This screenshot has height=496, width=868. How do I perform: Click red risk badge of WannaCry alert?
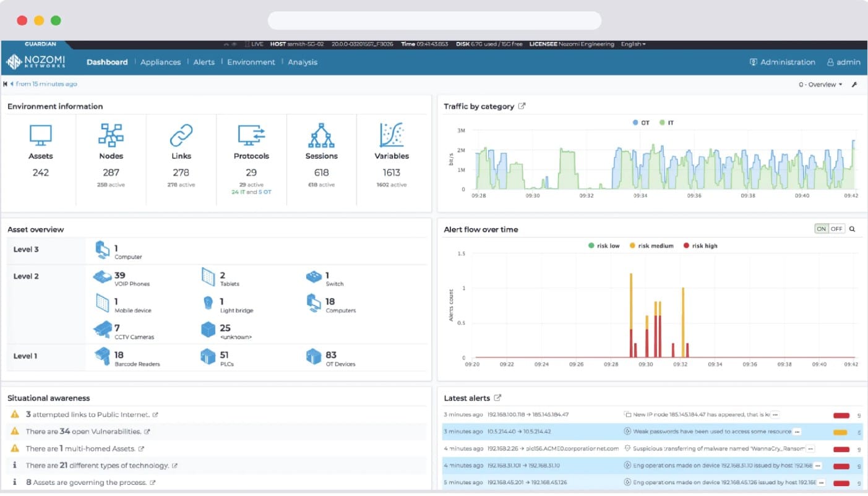coord(841,449)
